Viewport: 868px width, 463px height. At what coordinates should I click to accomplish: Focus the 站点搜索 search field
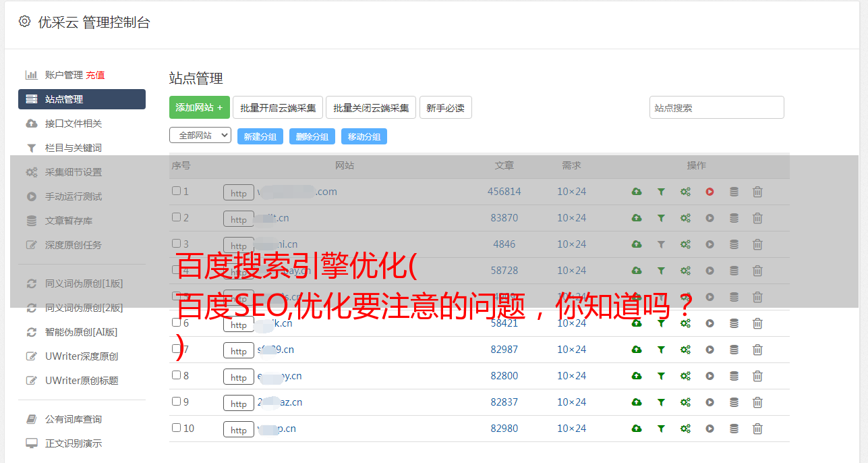[717, 107]
